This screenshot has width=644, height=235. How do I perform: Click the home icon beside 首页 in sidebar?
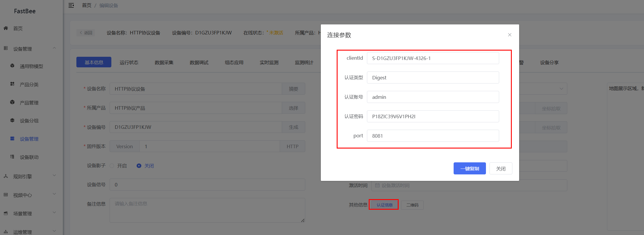(x=6, y=28)
